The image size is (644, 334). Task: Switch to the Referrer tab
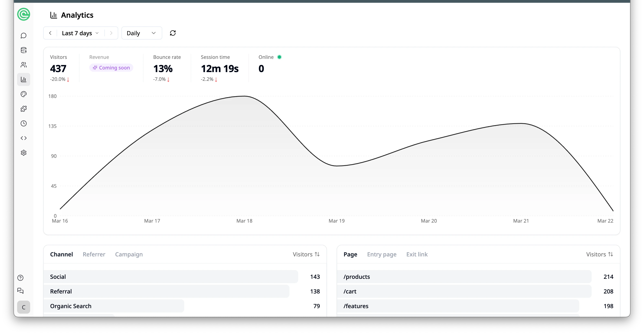tap(94, 254)
